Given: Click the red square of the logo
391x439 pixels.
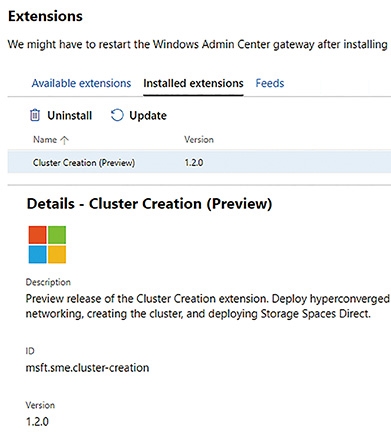Looking at the screenshot, I should point(37,235).
